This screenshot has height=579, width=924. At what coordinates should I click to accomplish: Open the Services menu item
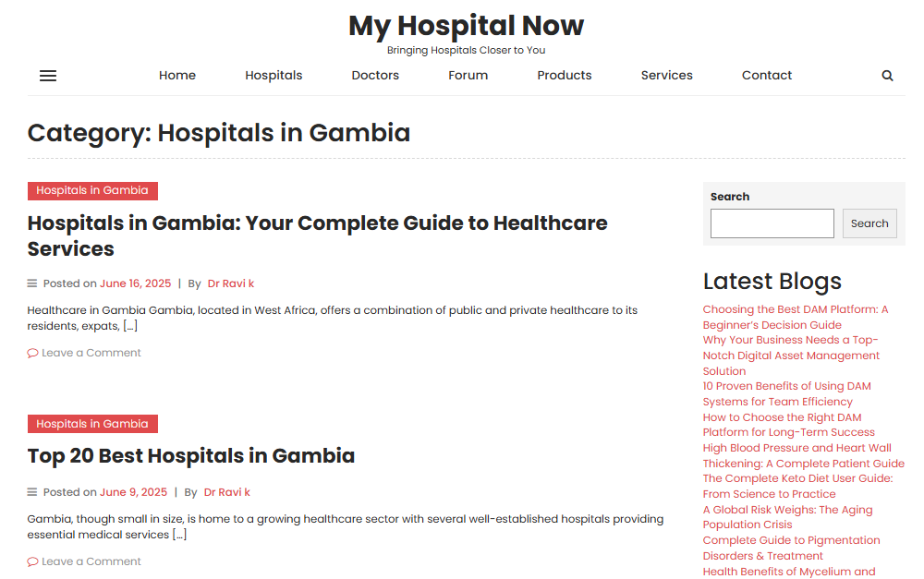point(666,76)
